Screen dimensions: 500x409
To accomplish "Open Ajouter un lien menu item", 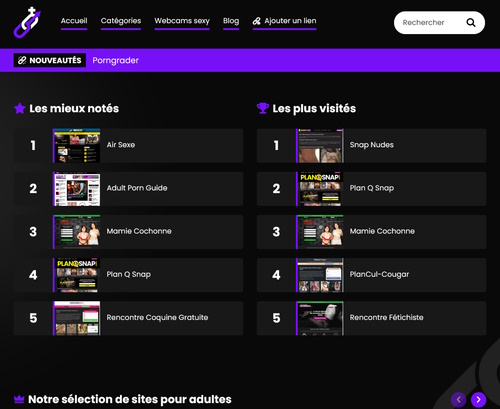I will (284, 21).
